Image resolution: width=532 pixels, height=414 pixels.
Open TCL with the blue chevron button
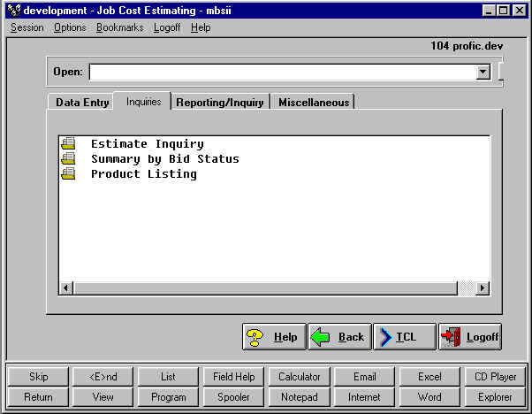pyautogui.click(x=405, y=336)
